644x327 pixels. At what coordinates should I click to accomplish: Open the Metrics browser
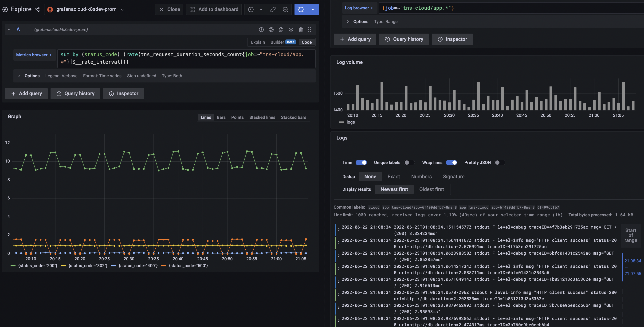(x=34, y=55)
